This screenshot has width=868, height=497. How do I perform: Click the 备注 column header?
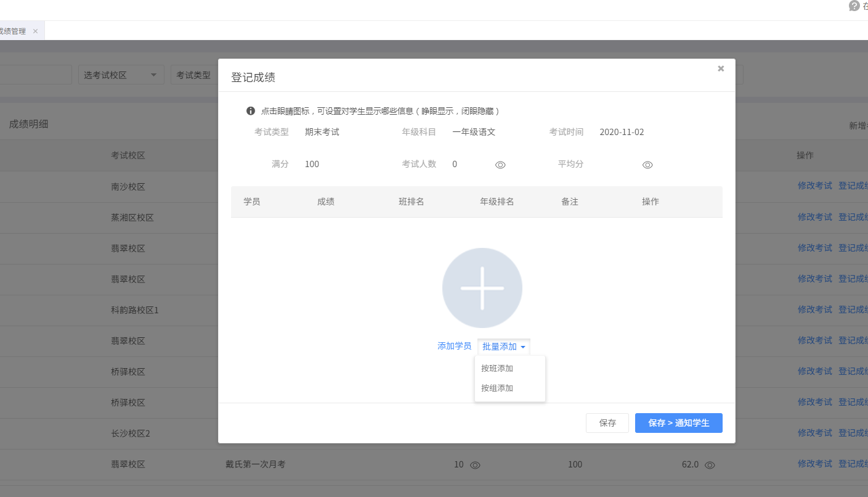(570, 202)
